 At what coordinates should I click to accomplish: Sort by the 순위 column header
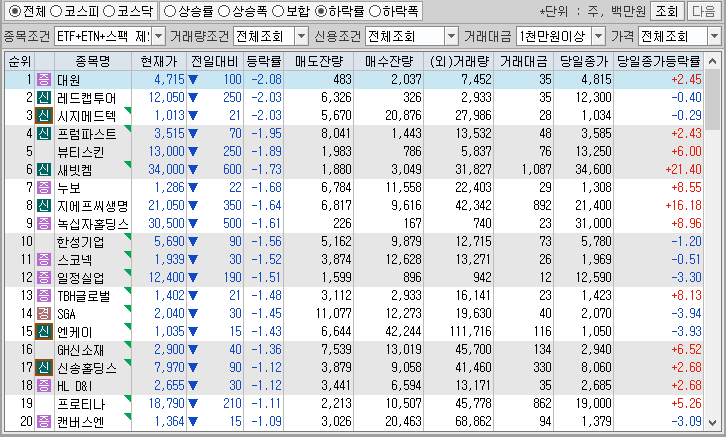pos(19,61)
